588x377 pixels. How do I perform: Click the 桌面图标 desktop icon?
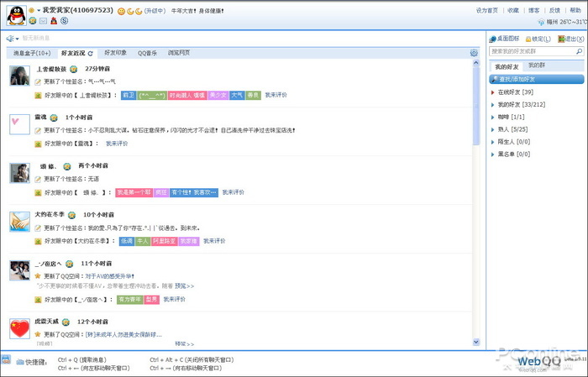click(x=493, y=39)
